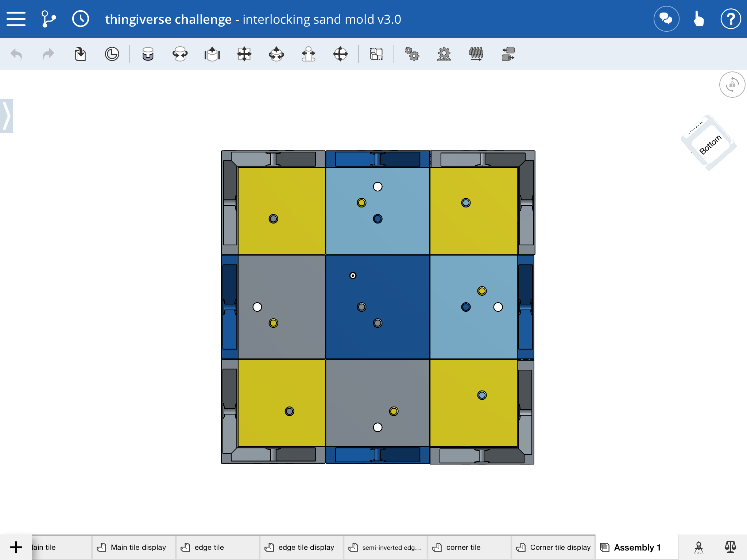747x560 pixels.
Task: Open the comments chat bubble icon
Action: [x=666, y=19]
